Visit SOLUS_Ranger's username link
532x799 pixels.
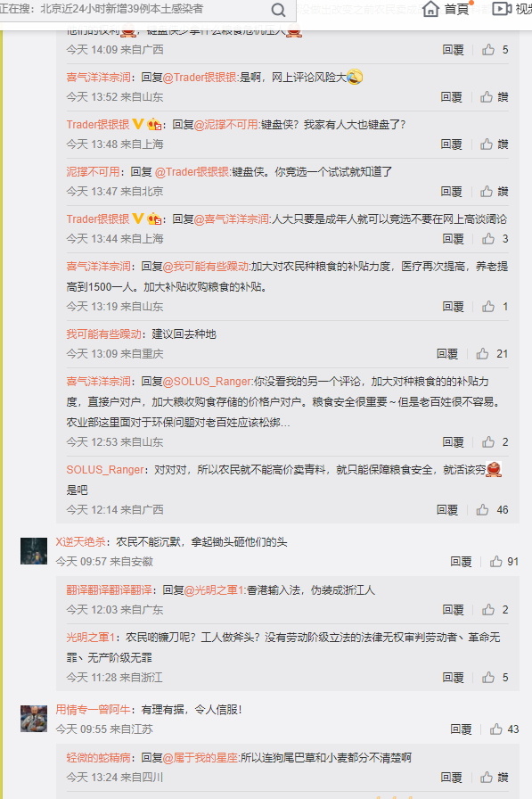[105, 469]
